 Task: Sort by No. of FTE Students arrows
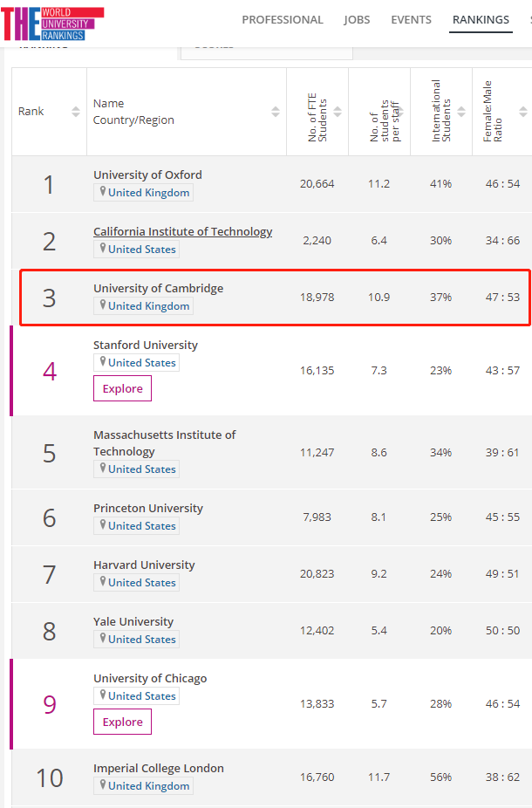(x=338, y=112)
